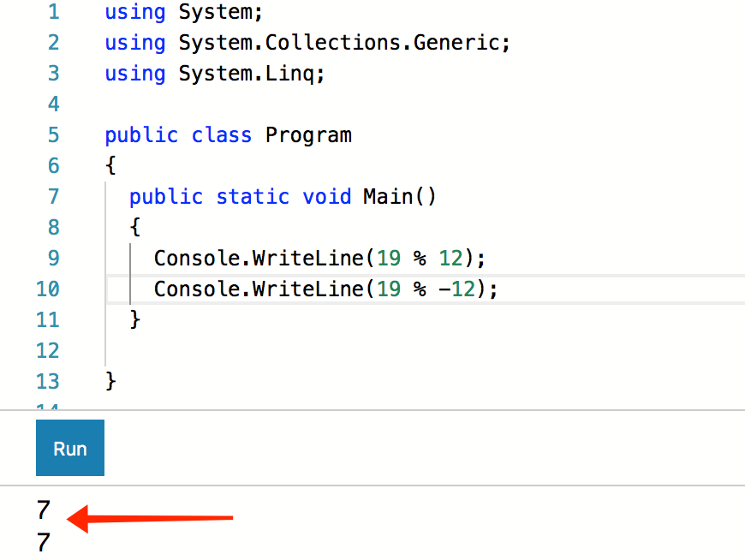
Task: Click the 'public' keyword on line 7
Action: tap(166, 197)
